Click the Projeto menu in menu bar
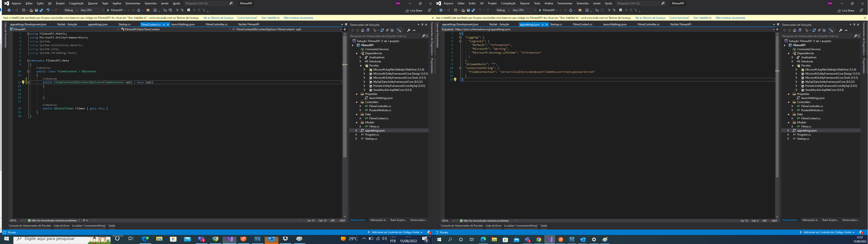868x244 pixels. 60,3
